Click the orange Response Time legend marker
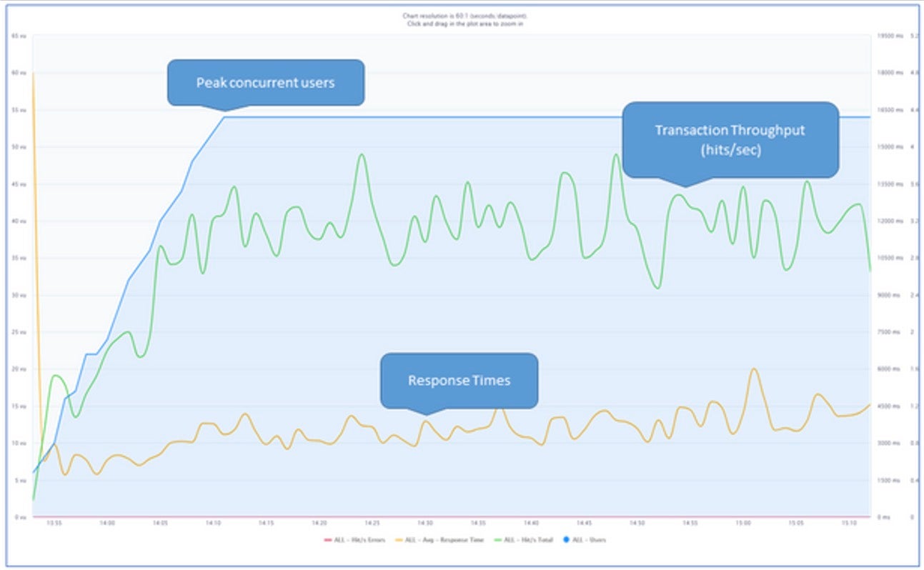Screen dimensions: 924x570 point(399,540)
